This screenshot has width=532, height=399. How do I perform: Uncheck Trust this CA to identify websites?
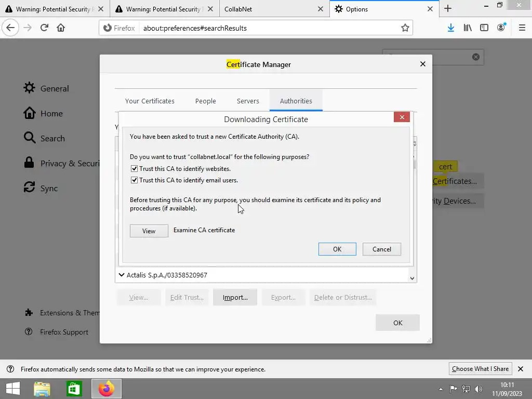pos(134,169)
